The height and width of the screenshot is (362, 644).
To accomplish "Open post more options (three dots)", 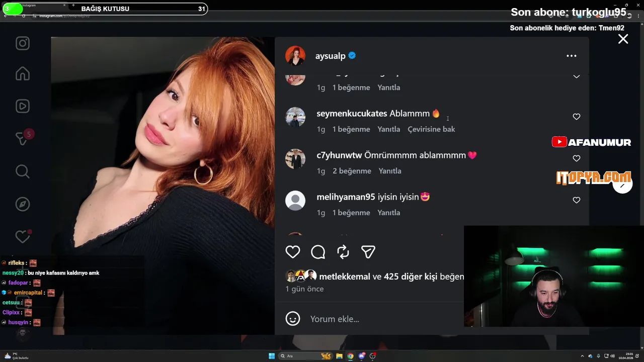I will pyautogui.click(x=571, y=56).
